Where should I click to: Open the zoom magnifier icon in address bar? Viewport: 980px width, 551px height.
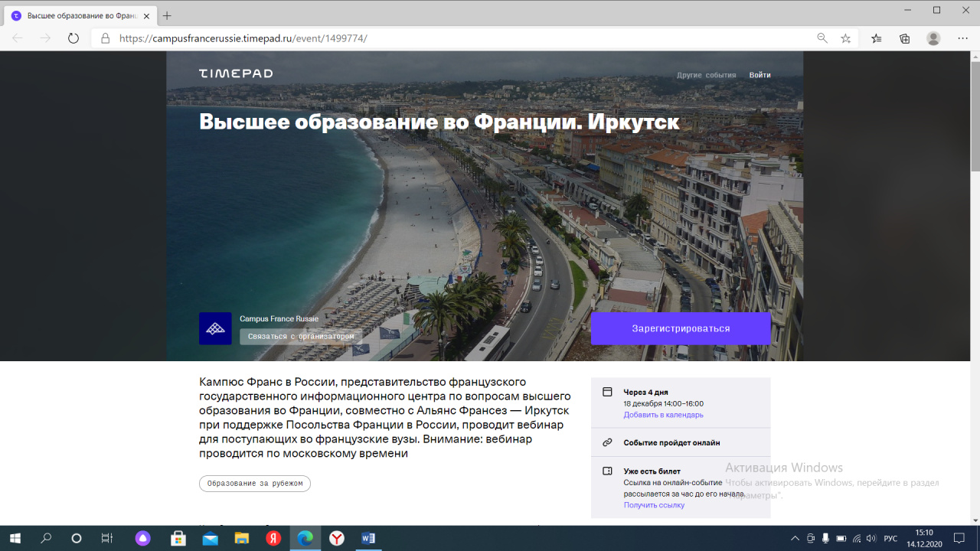pyautogui.click(x=822, y=38)
